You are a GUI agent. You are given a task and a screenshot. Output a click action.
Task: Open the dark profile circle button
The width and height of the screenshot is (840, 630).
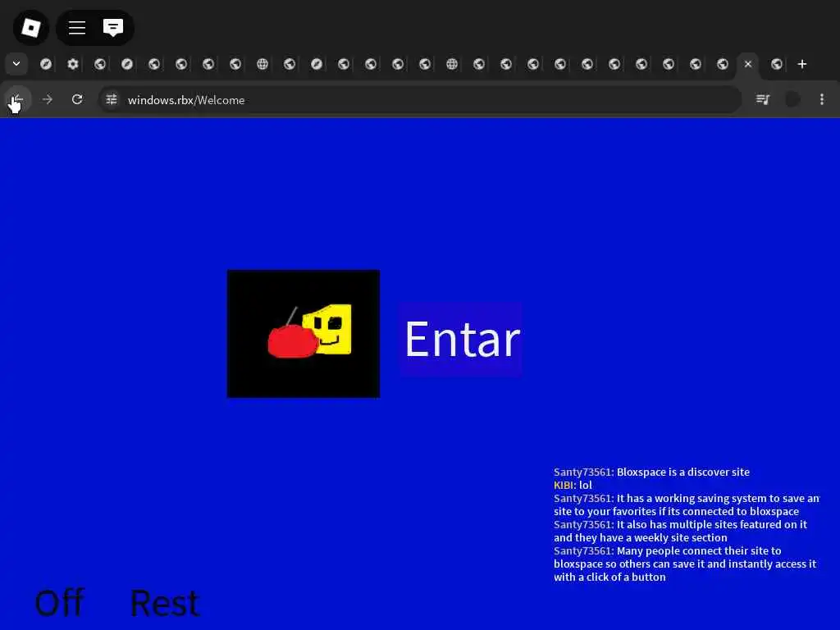(x=792, y=99)
